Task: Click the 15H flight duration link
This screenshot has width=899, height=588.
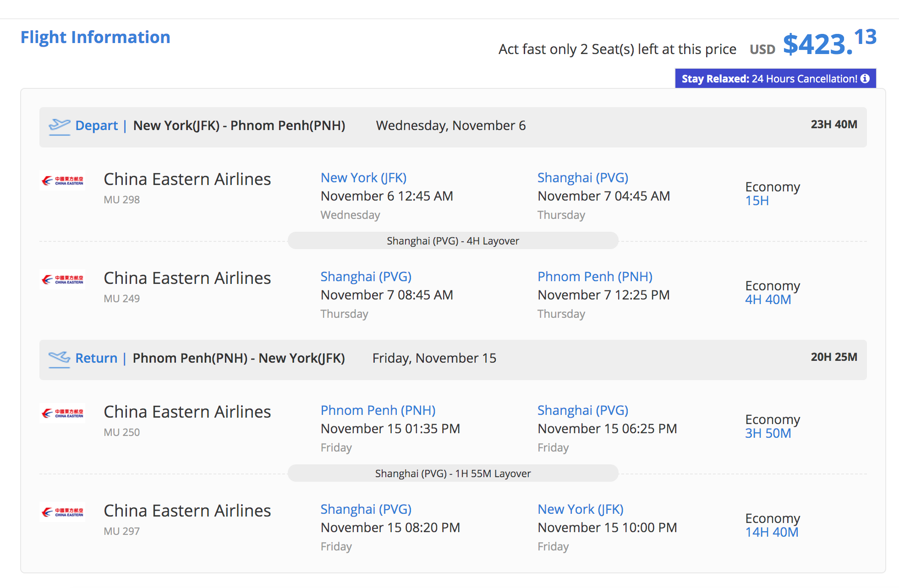Action: click(757, 201)
